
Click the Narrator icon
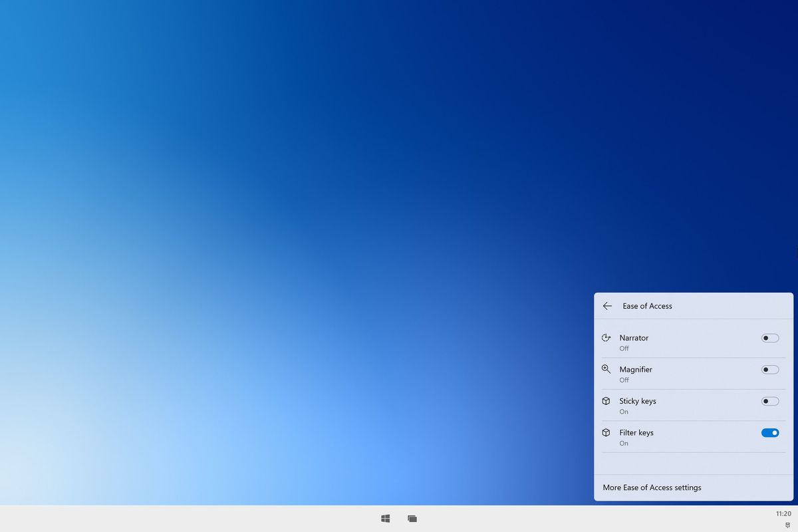[606, 338]
